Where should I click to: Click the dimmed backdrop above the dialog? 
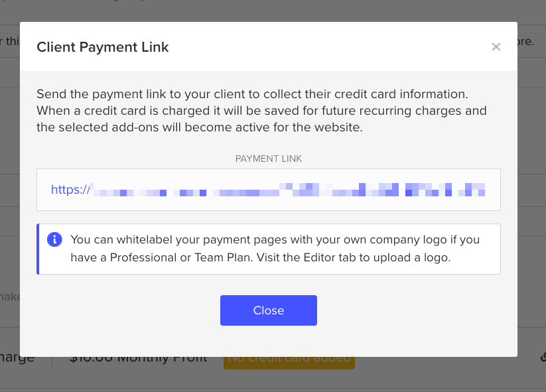[x=265, y=9]
